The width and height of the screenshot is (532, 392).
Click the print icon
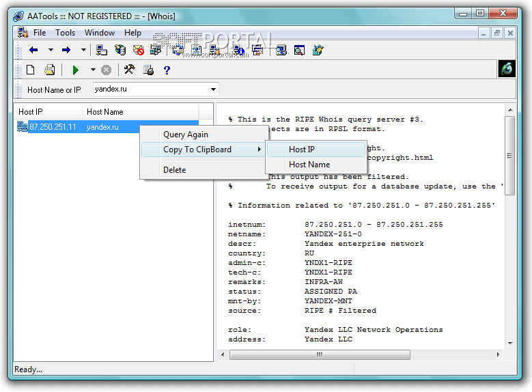50,70
